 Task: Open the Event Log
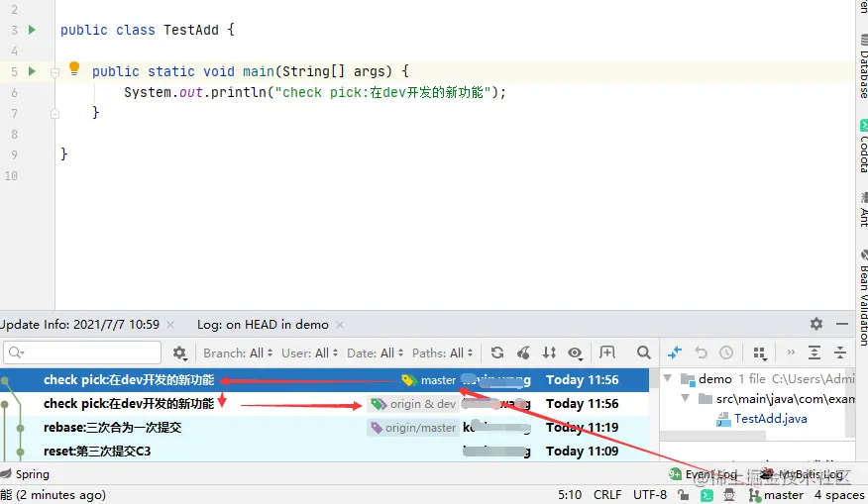click(x=704, y=474)
